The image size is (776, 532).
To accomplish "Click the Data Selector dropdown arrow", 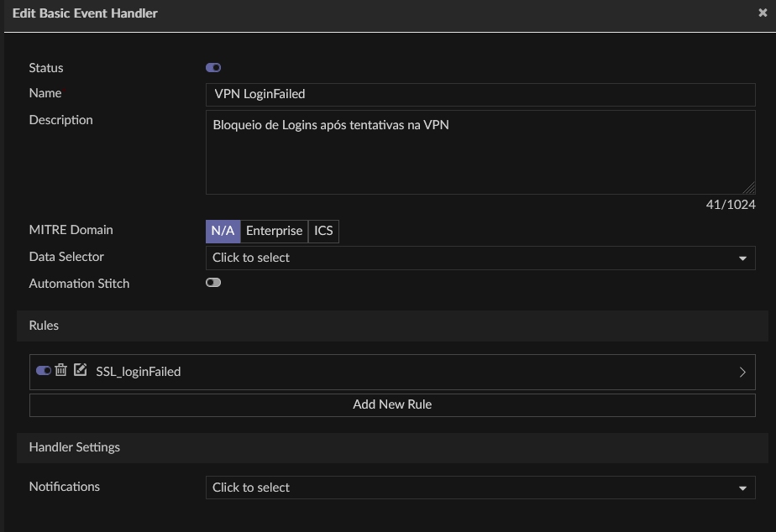I will coord(742,258).
